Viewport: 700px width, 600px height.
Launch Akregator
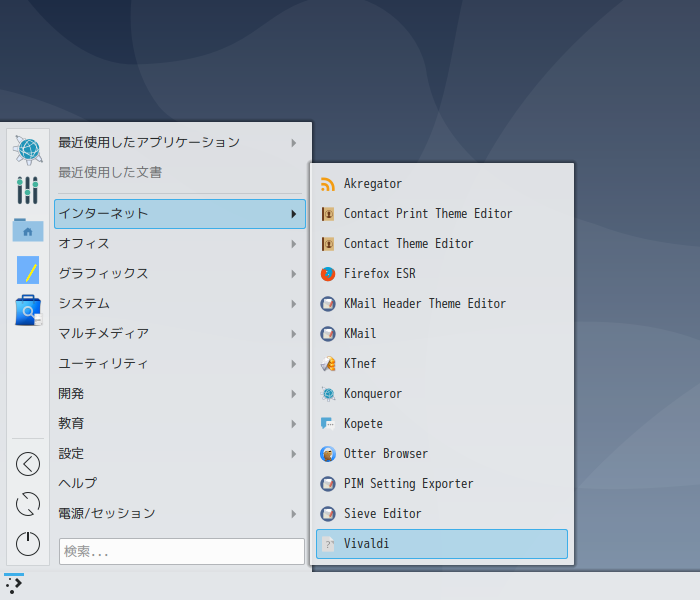(x=442, y=184)
